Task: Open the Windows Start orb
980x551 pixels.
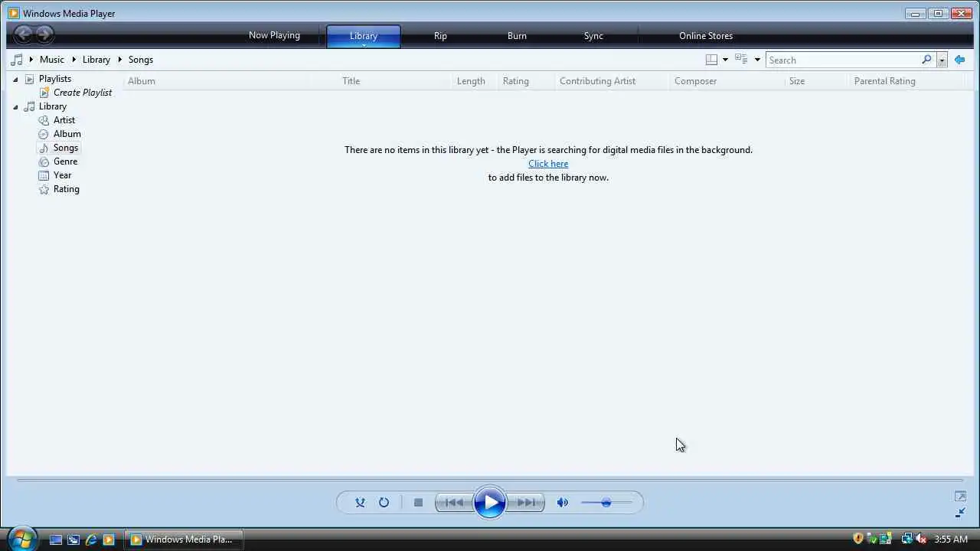Action: [21, 539]
